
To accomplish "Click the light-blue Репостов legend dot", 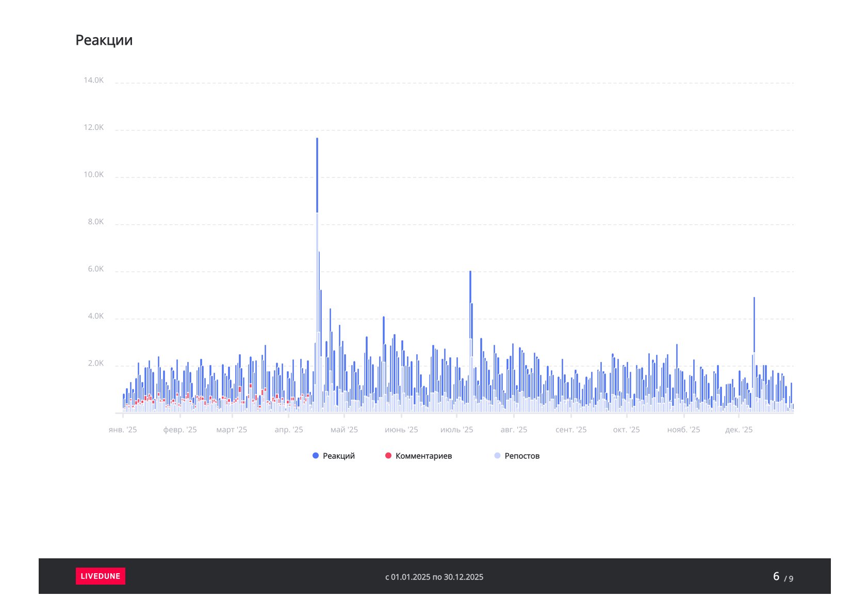I will [x=497, y=456].
